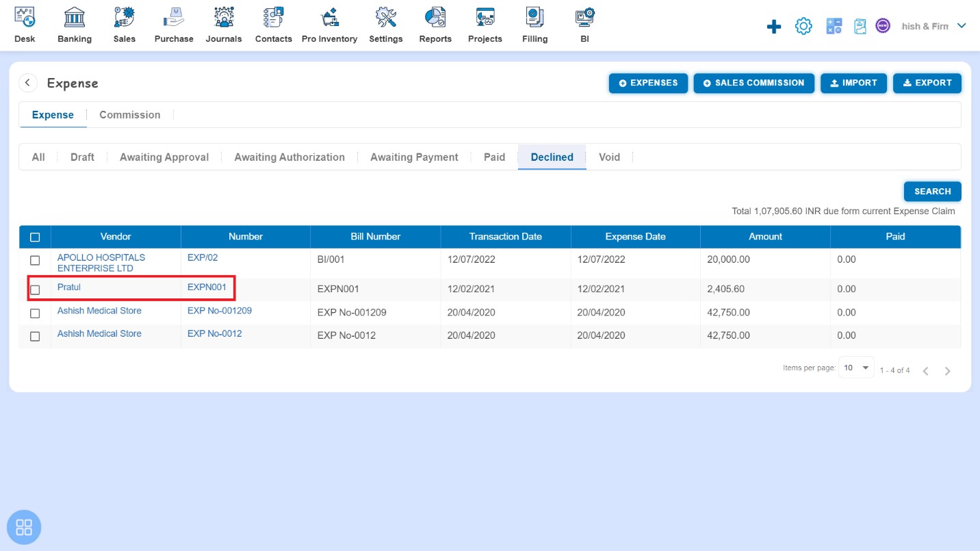This screenshot has width=980, height=551.
Task: Open expense number EXPN001 link
Action: pyautogui.click(x=207, y=287)
